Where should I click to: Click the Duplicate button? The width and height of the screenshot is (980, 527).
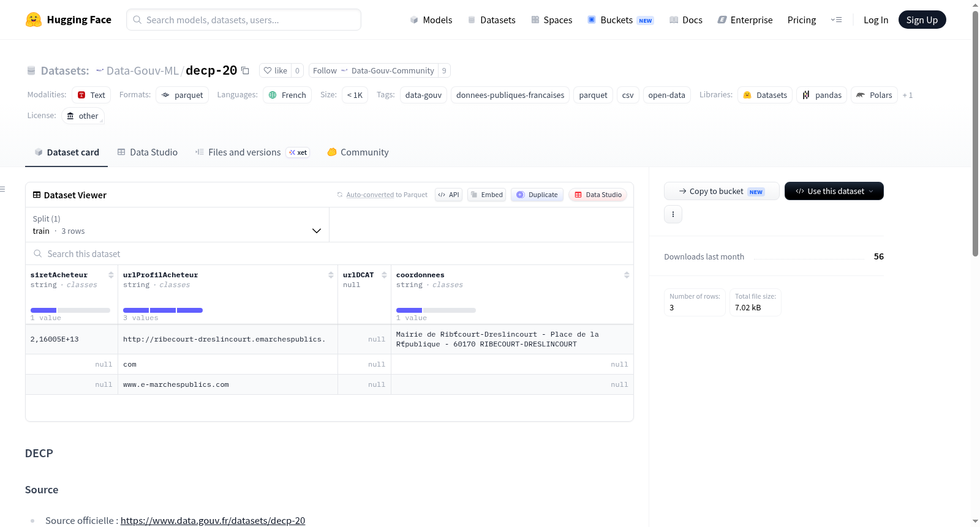537,195
